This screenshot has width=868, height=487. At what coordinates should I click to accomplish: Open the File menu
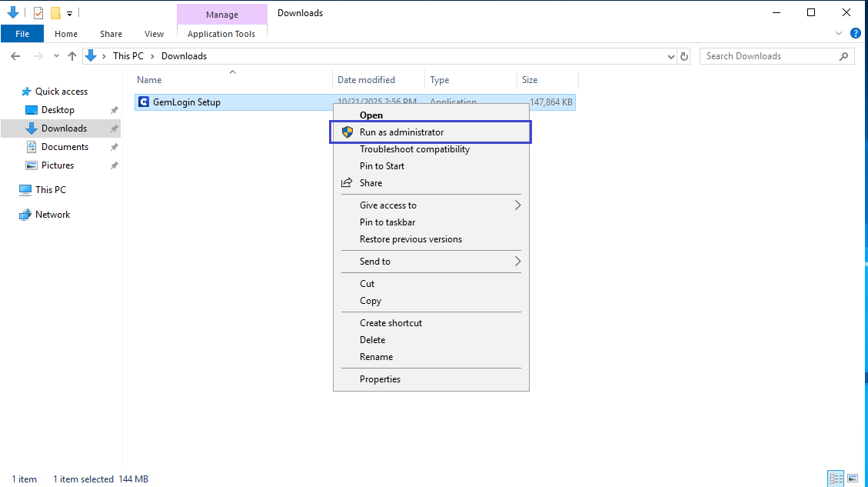tap(22, 34)
